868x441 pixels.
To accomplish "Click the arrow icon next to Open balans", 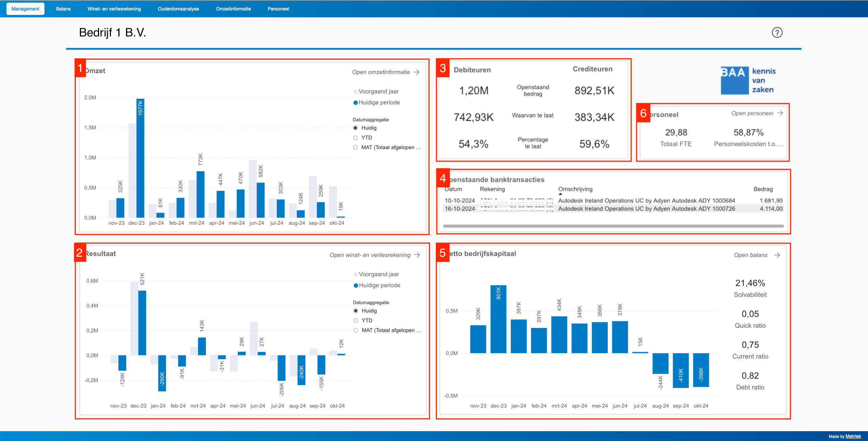I will coord(777,255).
